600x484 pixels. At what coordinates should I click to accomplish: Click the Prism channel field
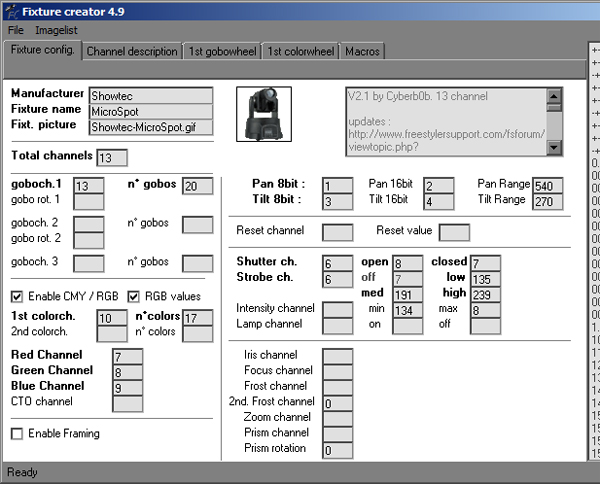(x=338, y=435)
